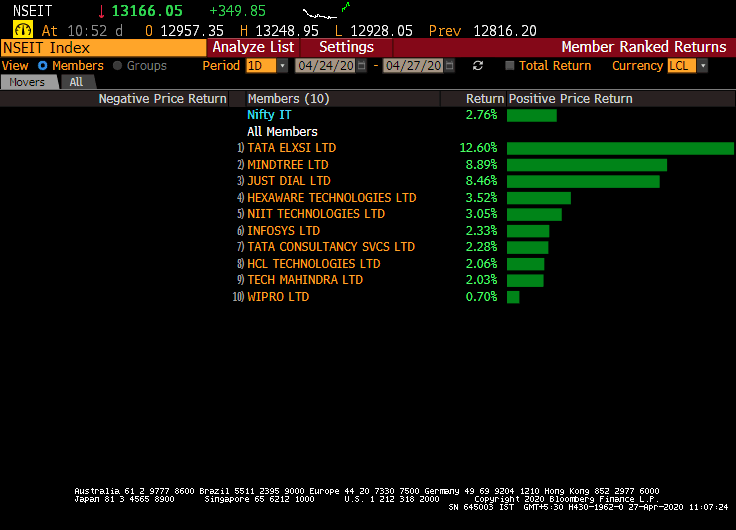Click the NSEIT Index input field
Screen dimensions: 736x530
(103, 48)
